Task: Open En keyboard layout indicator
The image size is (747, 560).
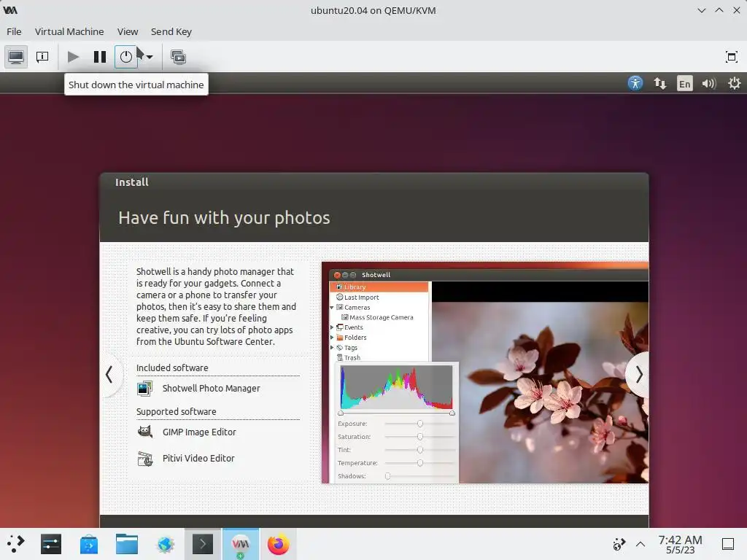Action: (684, 84)
